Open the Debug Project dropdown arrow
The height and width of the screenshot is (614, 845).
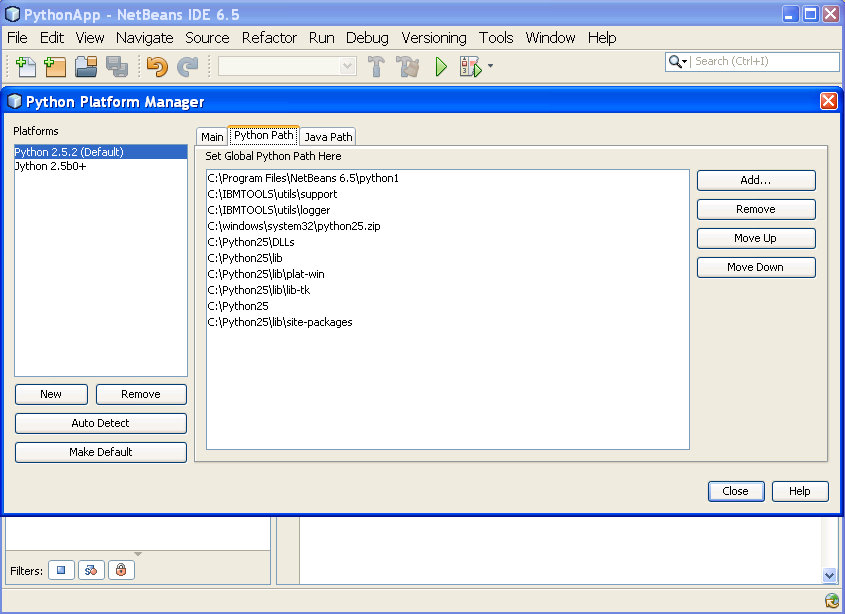coord(490,66)
